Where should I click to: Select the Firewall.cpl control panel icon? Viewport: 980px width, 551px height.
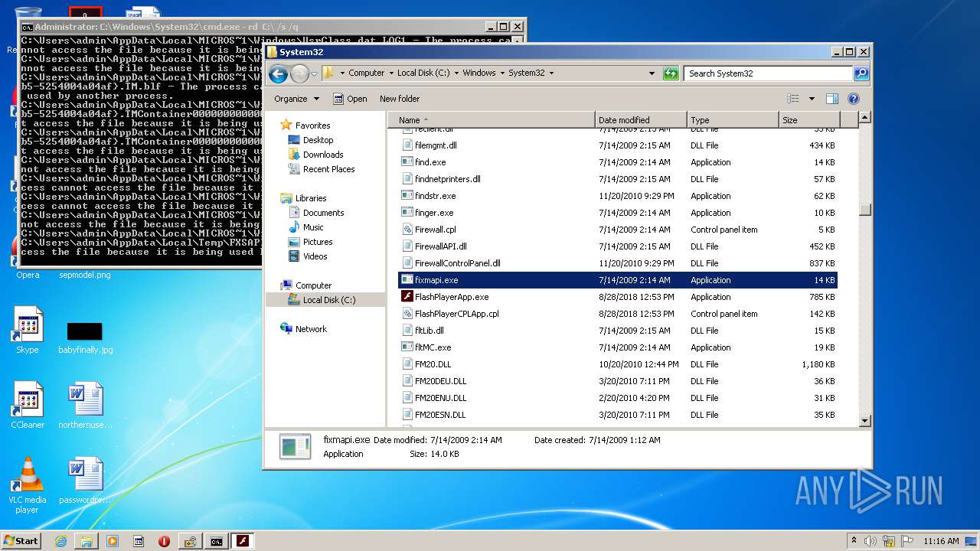coord(407,230)
